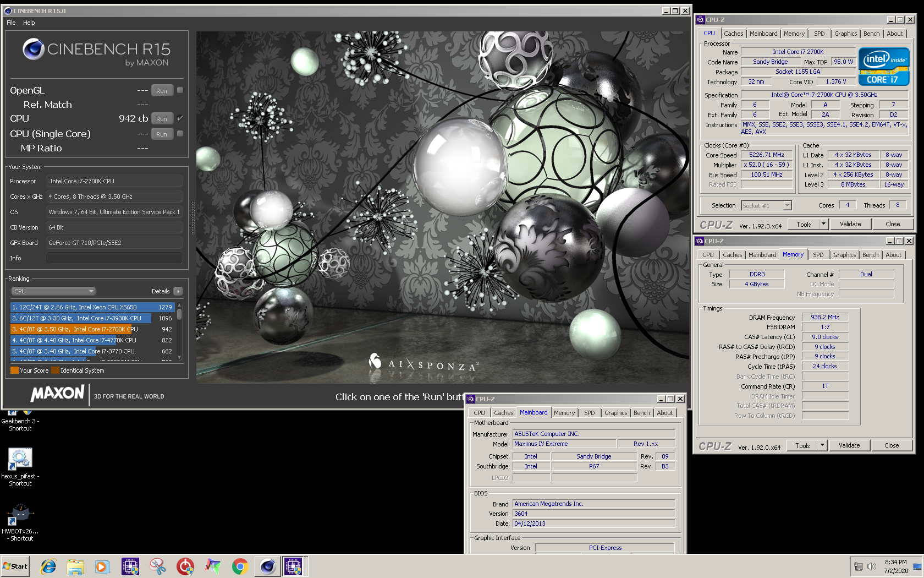Switch to Cinebench via its taskbar icon

(x=268, y=566)
